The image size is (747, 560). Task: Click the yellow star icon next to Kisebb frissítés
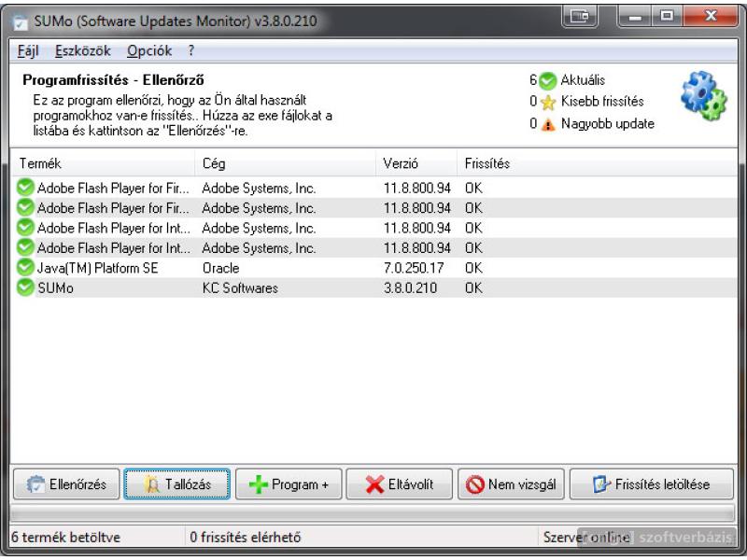tap(548, 102)
